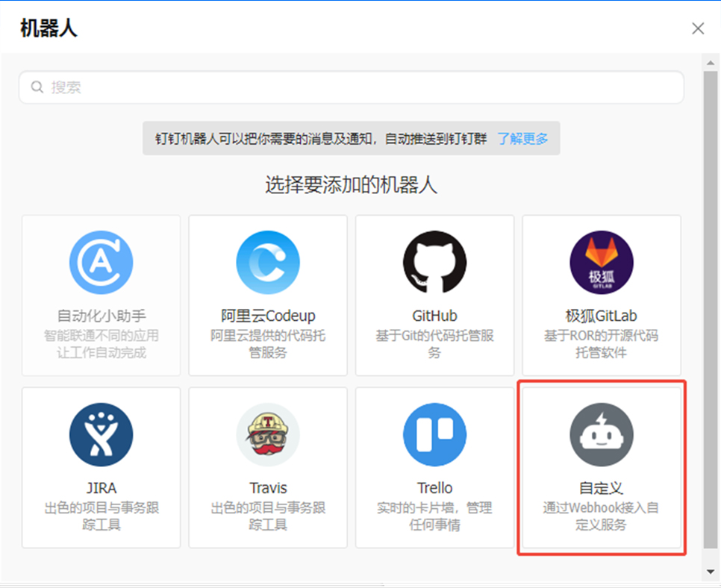Click description 智能联通不同的应用
The height and width of the screenshot is (588, 721).
[102, 336]
